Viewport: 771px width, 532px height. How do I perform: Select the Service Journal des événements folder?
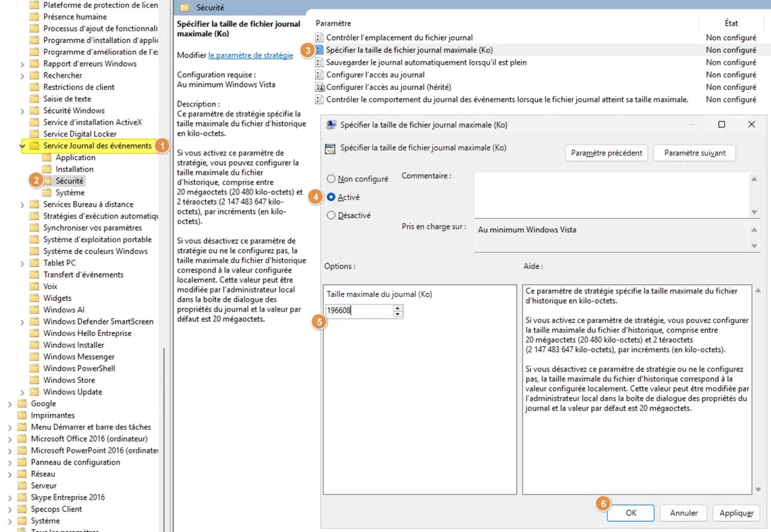(x=97, y=146)
